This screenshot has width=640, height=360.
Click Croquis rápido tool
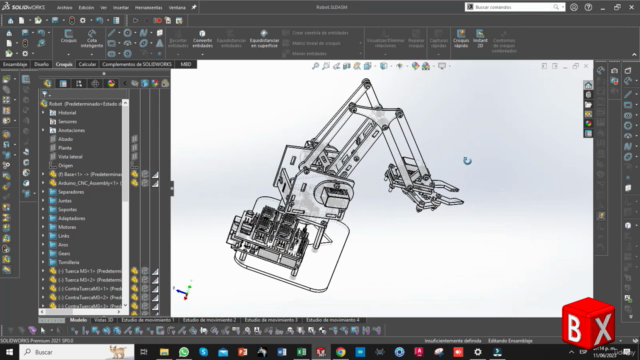[x=461, y=38]
